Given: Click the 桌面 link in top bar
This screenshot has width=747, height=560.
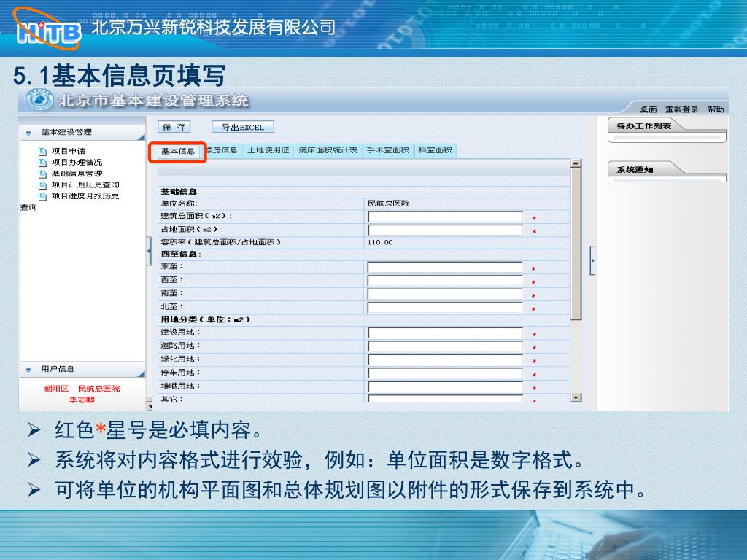Looking at the screenshot, I should click(x=648, y=109).
